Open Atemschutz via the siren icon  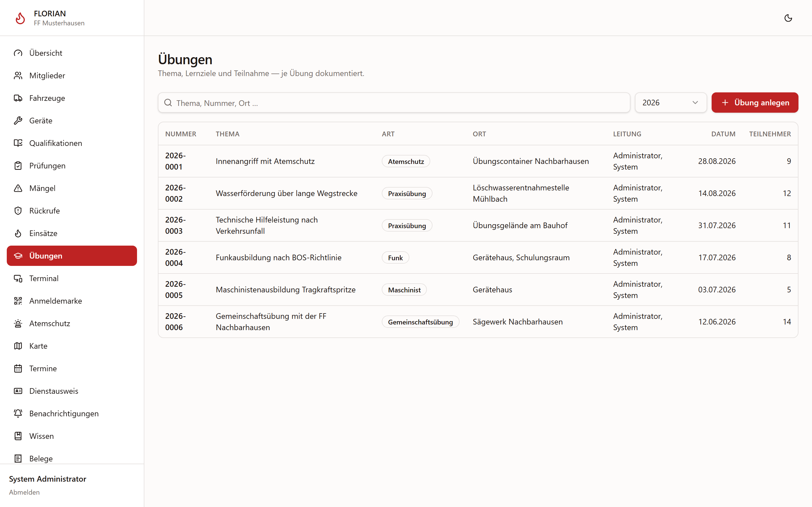pos(18,323)
